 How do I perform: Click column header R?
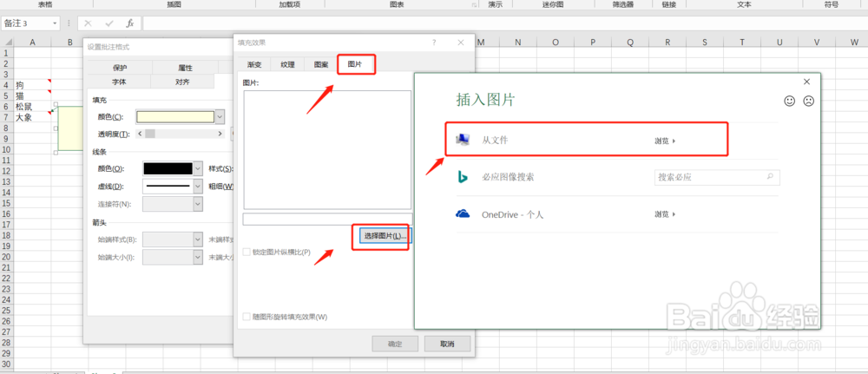[667, 43]
